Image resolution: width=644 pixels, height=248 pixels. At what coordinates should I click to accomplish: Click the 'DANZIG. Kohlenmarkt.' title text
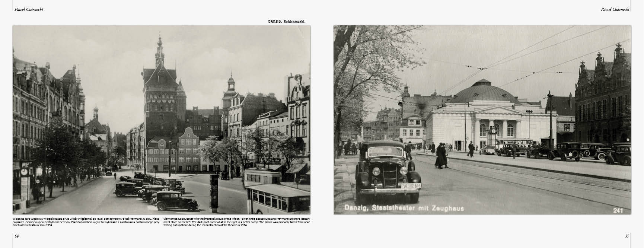tap(287, 22)
